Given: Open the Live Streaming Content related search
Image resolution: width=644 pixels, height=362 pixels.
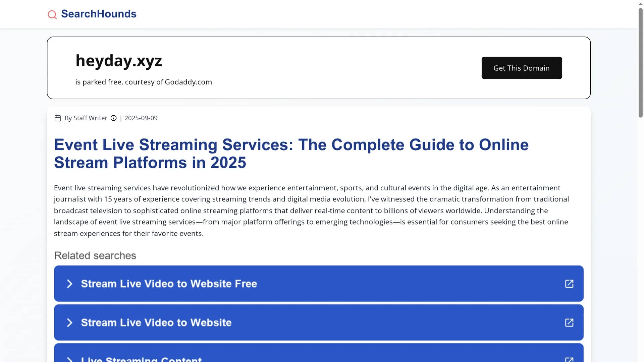Looking at the screenshot, I should [319, 353].
